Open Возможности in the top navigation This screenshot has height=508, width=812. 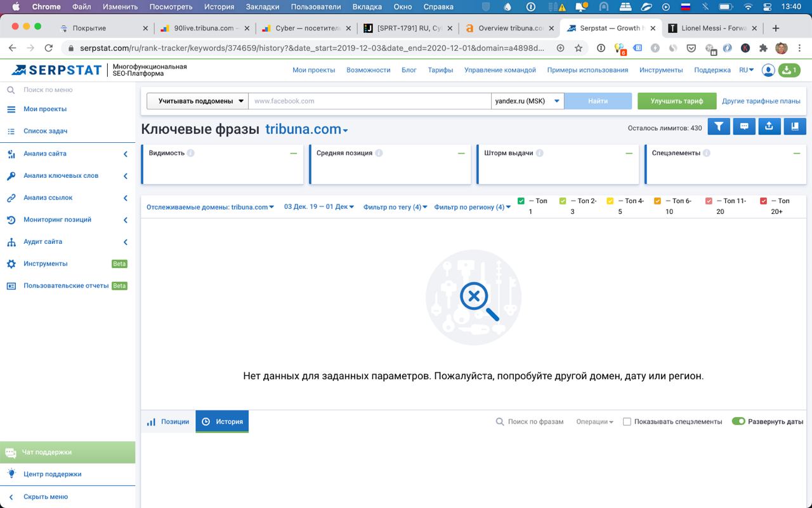[x=368, y=70]
